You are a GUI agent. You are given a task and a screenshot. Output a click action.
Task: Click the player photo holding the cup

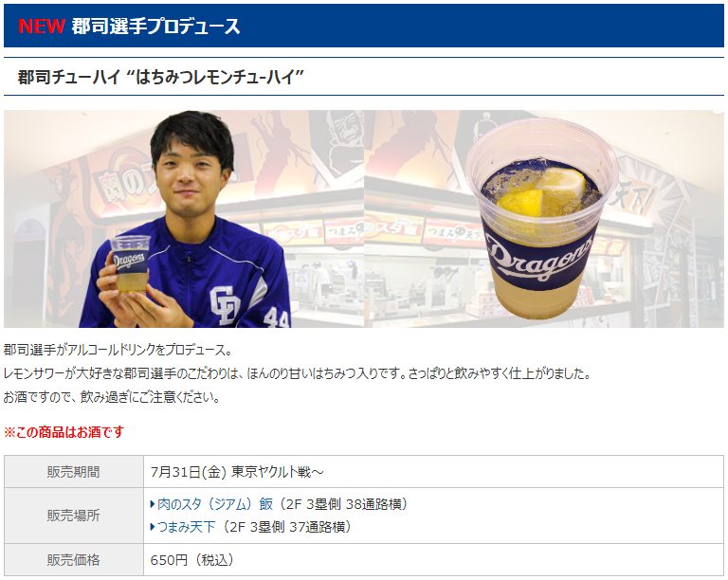pyautogui.click(x=184, y=219)
